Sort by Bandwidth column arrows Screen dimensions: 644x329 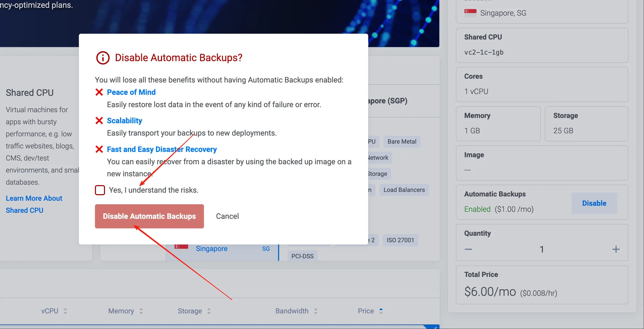pyautogui.click(x=316, y=311)
